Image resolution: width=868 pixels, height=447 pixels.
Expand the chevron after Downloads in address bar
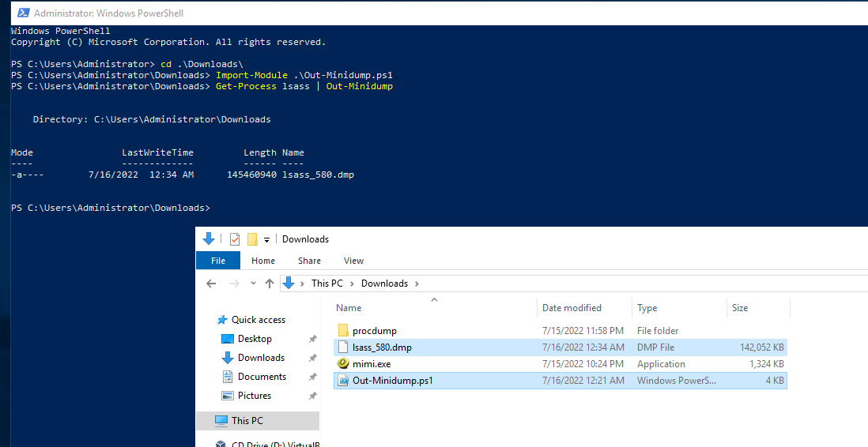coord(417,284)
